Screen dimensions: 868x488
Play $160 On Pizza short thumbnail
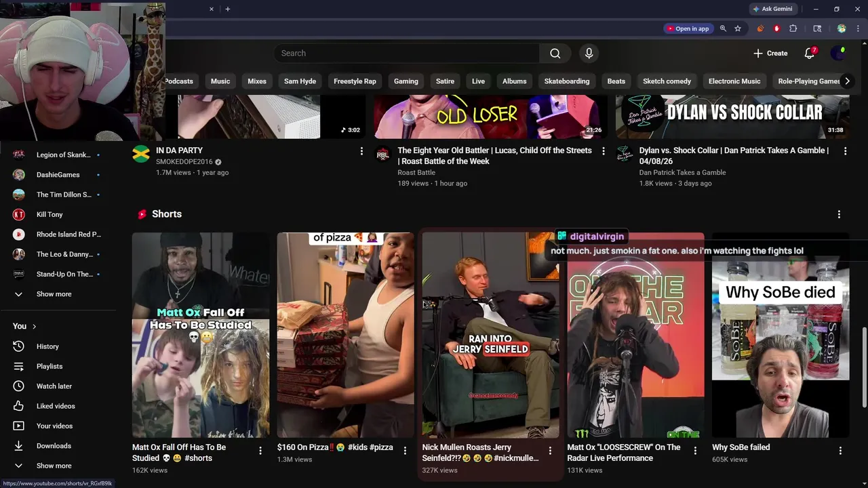(x=345, y=335)
